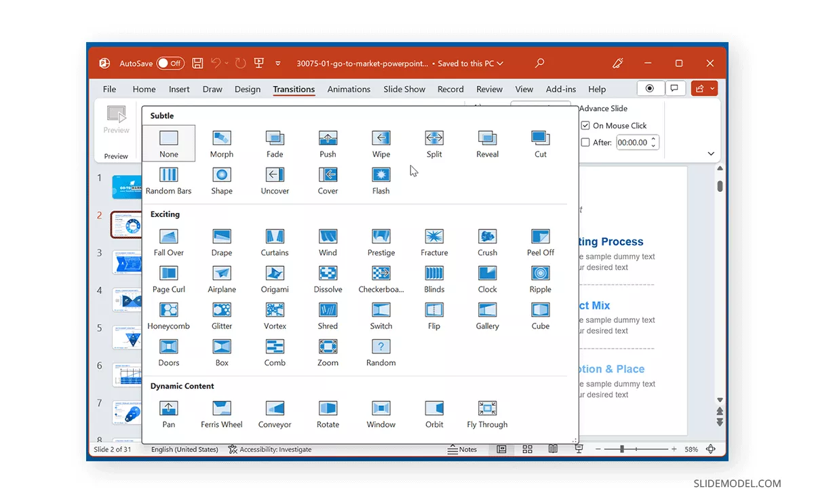Pick the Honeycomb transition
This screenshot has width=814, height=504.
169,315
